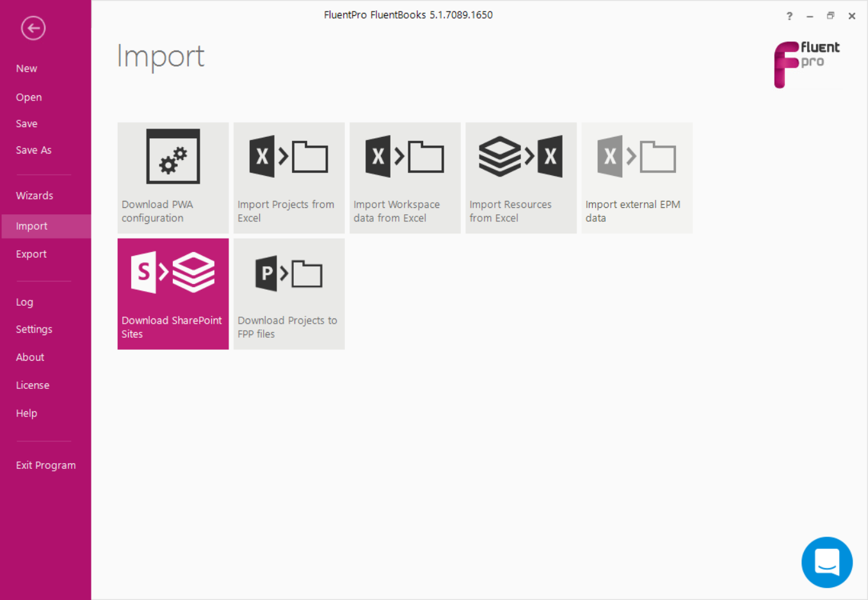Select New in the sidebar
868x600 pixels.
[x=26, y=68]
